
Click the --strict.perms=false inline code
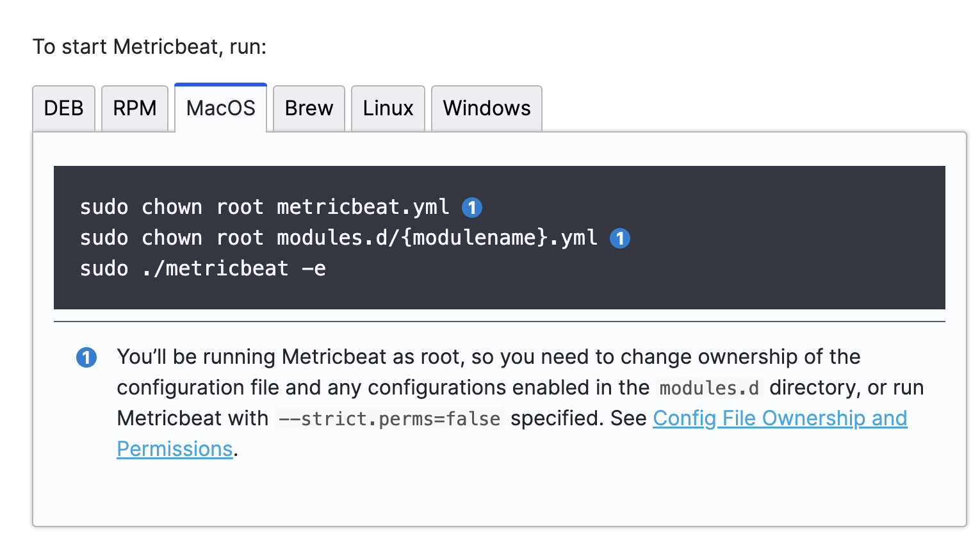(x=389, y=419)
